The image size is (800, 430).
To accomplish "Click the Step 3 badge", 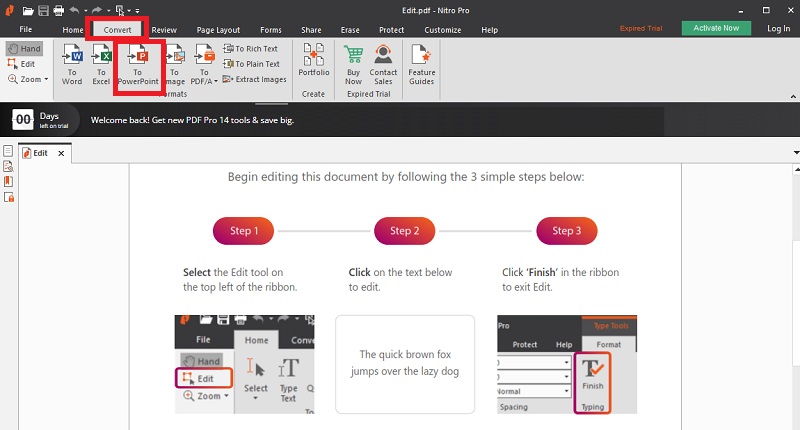I will [566, 231].
